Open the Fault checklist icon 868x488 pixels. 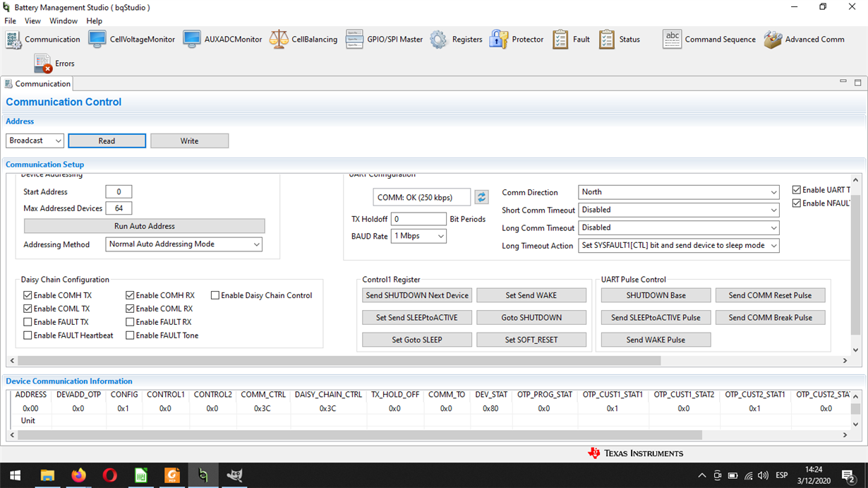point(560,40)
